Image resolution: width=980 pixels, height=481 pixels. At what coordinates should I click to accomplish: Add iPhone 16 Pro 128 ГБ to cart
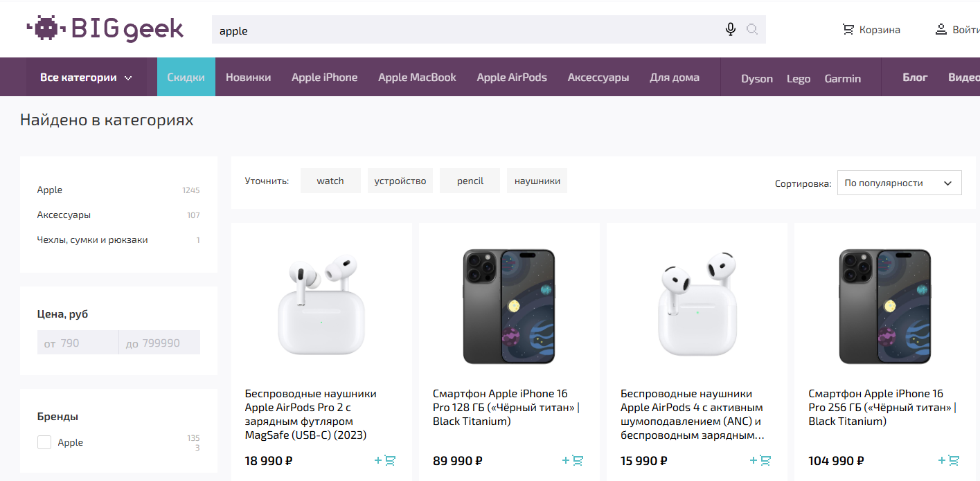(x=573, y=460)
